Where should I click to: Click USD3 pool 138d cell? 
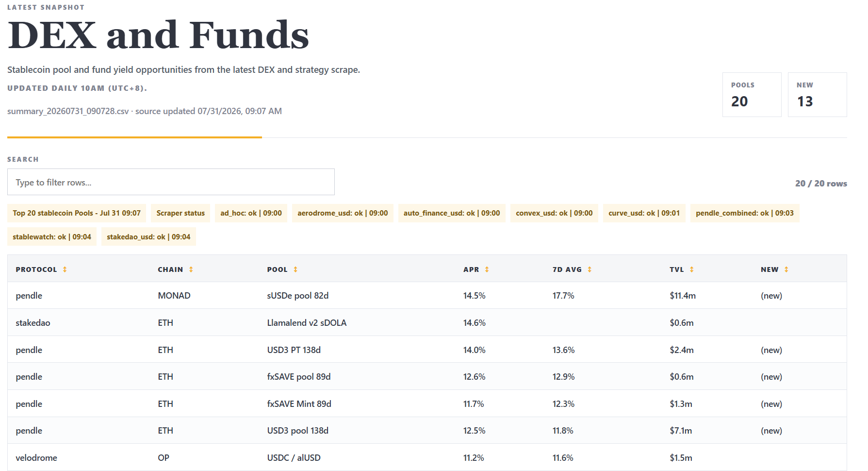click(298, 431)
